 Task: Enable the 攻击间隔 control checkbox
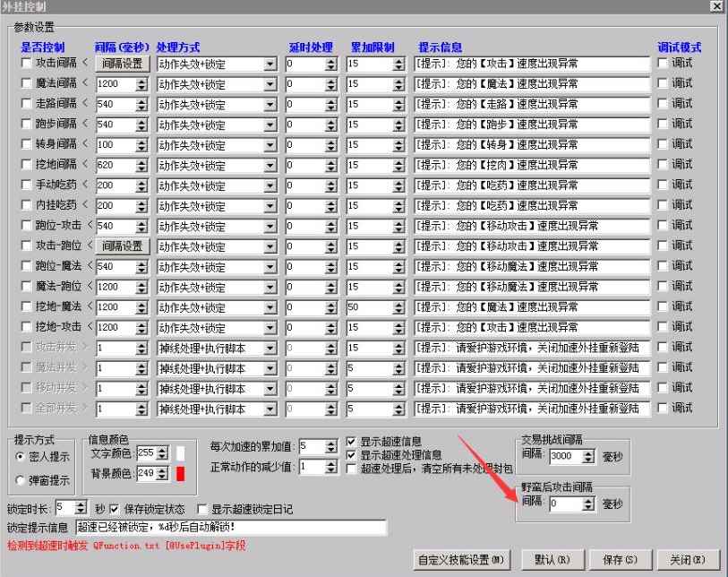(27, 64)
